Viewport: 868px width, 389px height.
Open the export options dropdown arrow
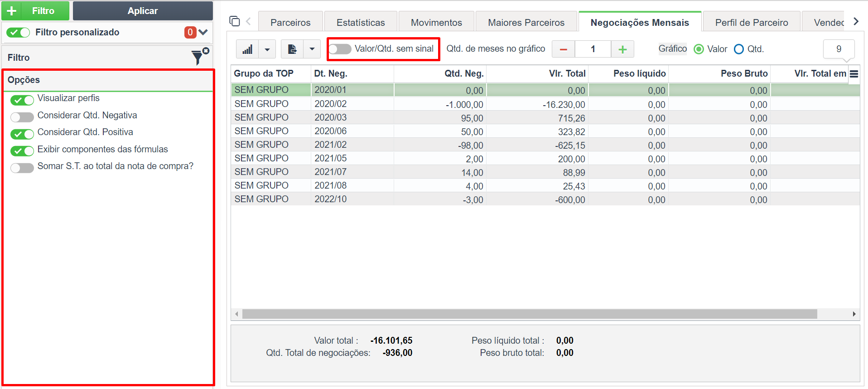pos(312,49)
